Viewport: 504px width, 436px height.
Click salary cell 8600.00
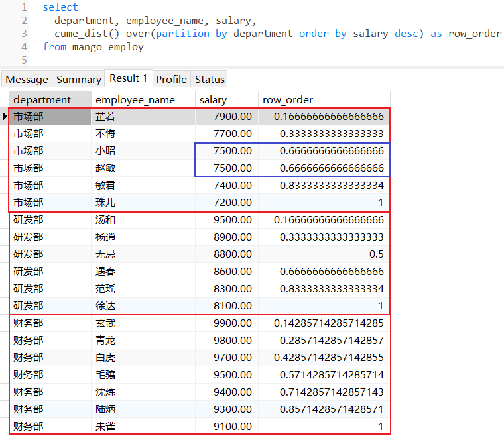pyautogui.click(x=227, y=271)
